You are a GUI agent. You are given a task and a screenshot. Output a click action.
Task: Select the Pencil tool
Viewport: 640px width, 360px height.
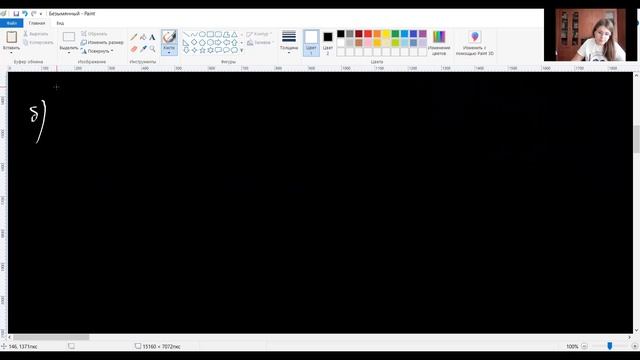pyautogui.click(x=134, y=37)
